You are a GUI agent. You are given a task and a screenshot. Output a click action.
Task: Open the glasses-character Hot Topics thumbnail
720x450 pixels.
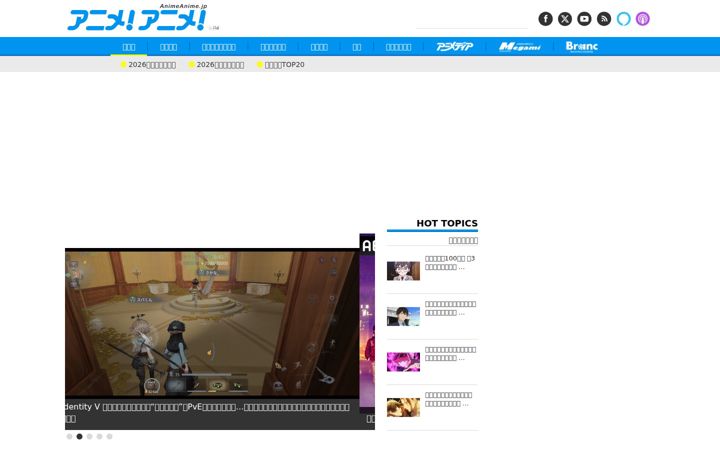[x=403, y=271]
